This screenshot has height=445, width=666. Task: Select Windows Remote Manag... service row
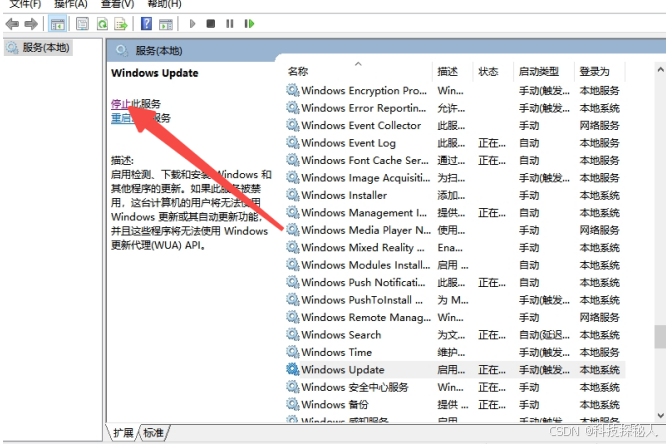coord(454,318)
